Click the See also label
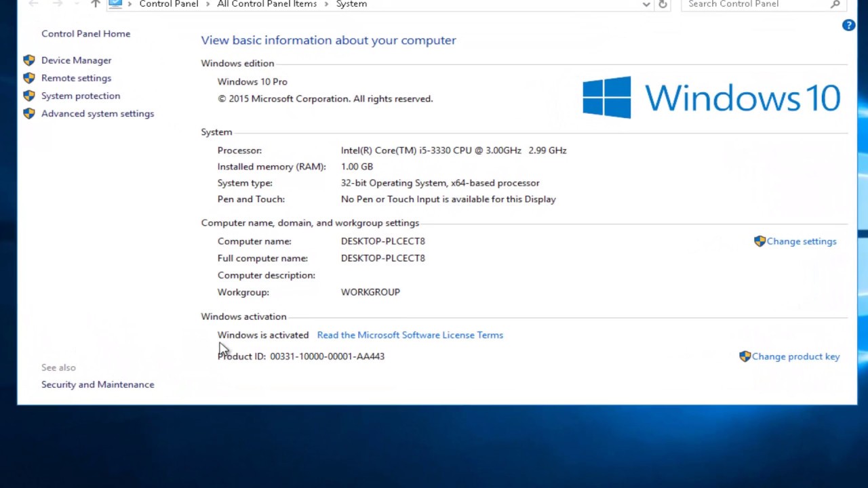This screenshot has width=868, height=488. coord(58,367)
